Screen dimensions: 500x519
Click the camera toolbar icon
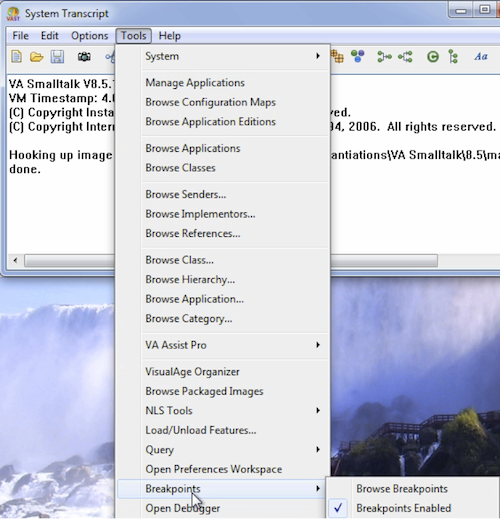click(x=84, y=57)
